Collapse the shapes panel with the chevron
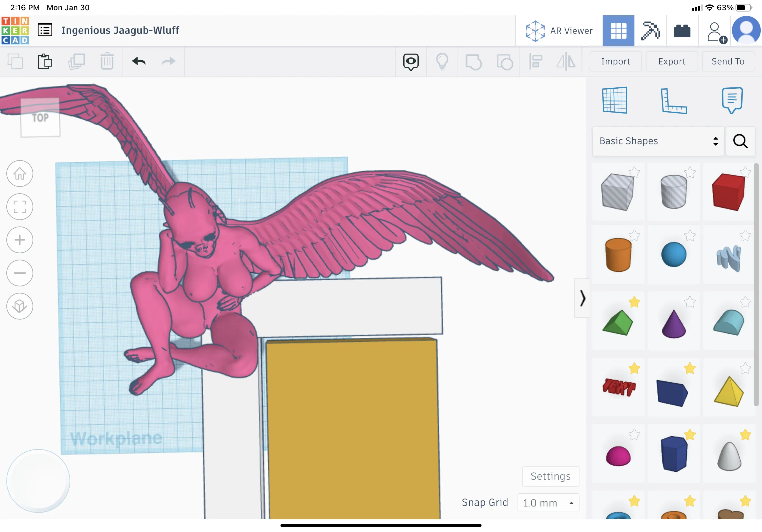The image size is (762, 532). click(x=582, y=298)
